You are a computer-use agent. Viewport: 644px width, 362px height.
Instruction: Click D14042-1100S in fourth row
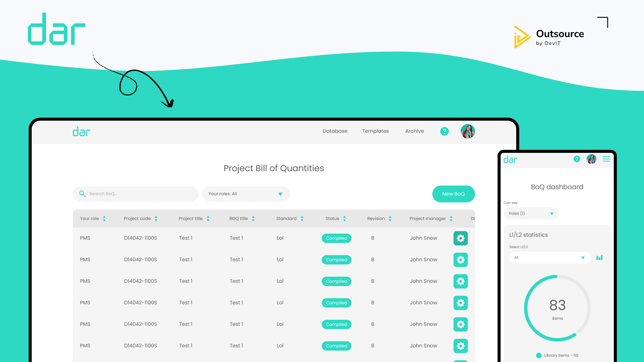pyautogui.click(x=140, y=303)
